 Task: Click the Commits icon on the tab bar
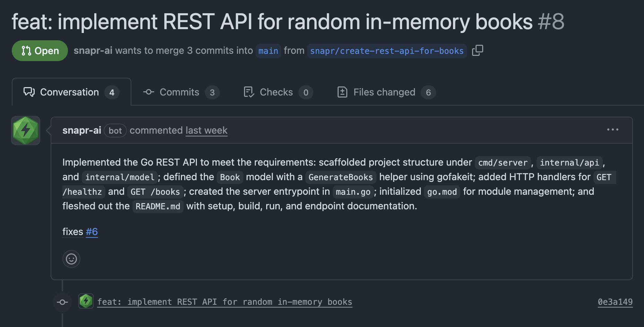point(148,92)
